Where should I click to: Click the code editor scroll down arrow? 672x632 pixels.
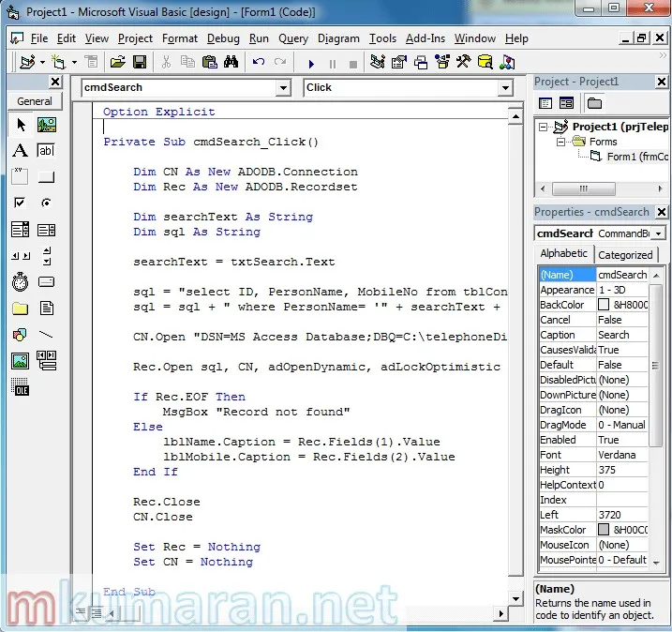click(515, 599)
